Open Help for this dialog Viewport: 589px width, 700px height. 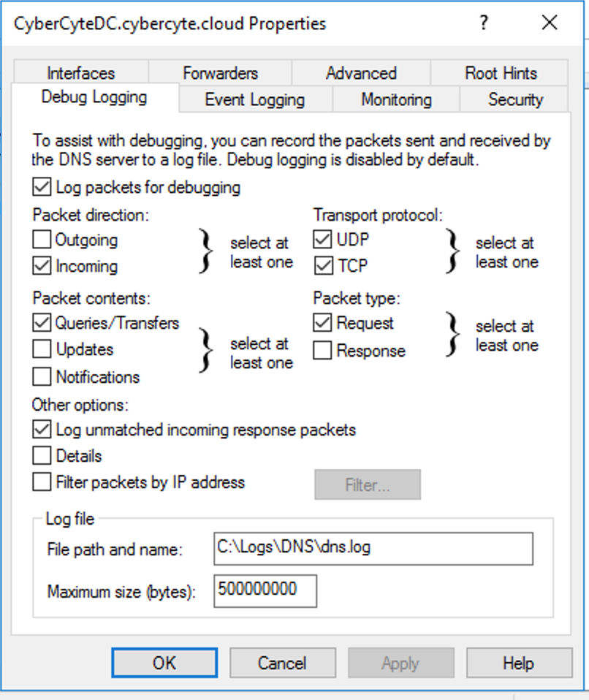[x=520, y=663]
